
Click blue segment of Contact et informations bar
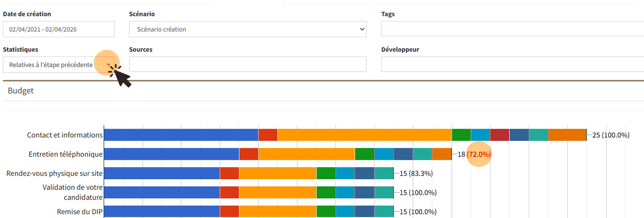pyautogui.click(x=181, y=135)
